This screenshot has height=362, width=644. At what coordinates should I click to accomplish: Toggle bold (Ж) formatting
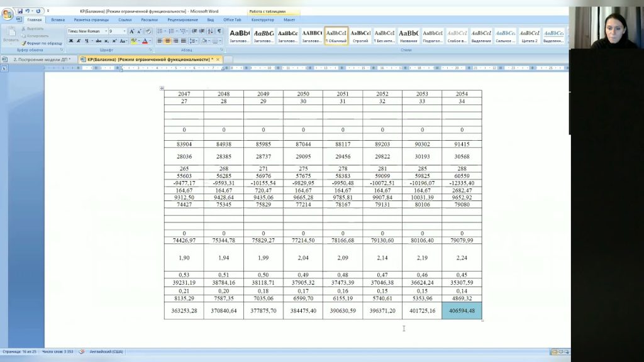coord(71,41)
